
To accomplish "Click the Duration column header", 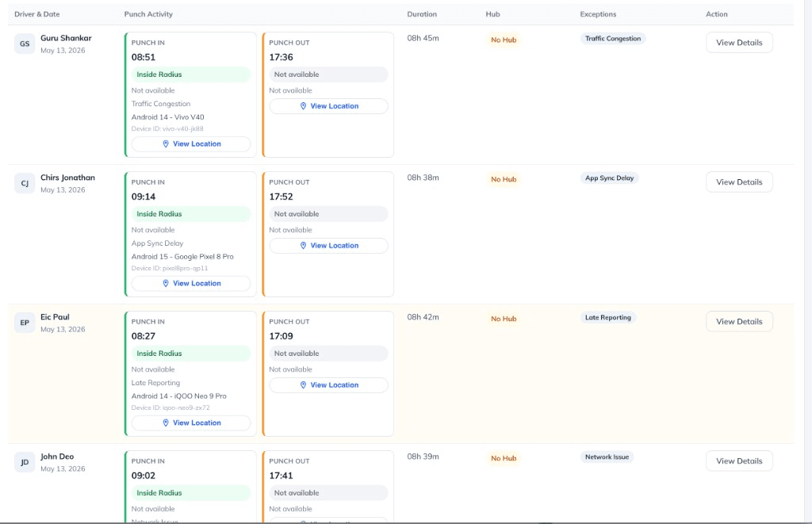I will (422, 14).
